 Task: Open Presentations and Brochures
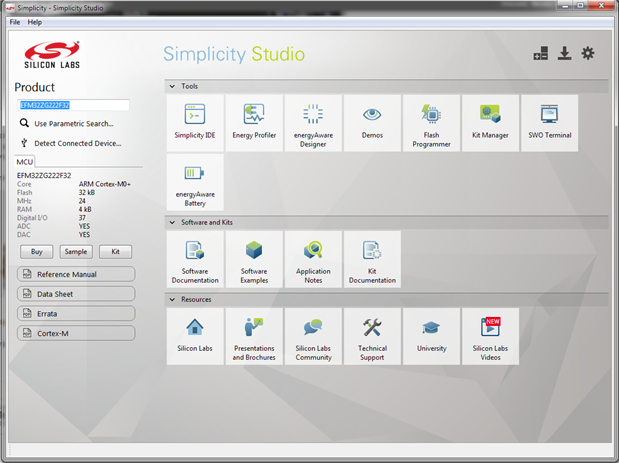click(254, 336)
